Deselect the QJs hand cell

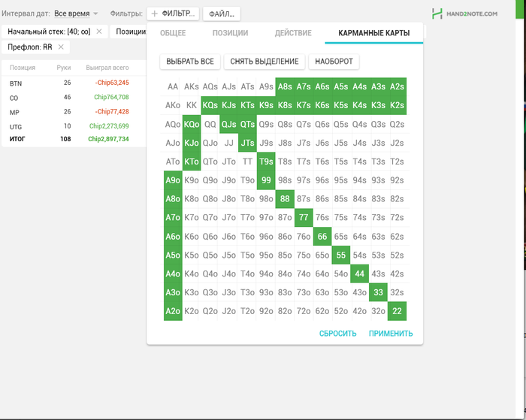click(x=228, y=124)
